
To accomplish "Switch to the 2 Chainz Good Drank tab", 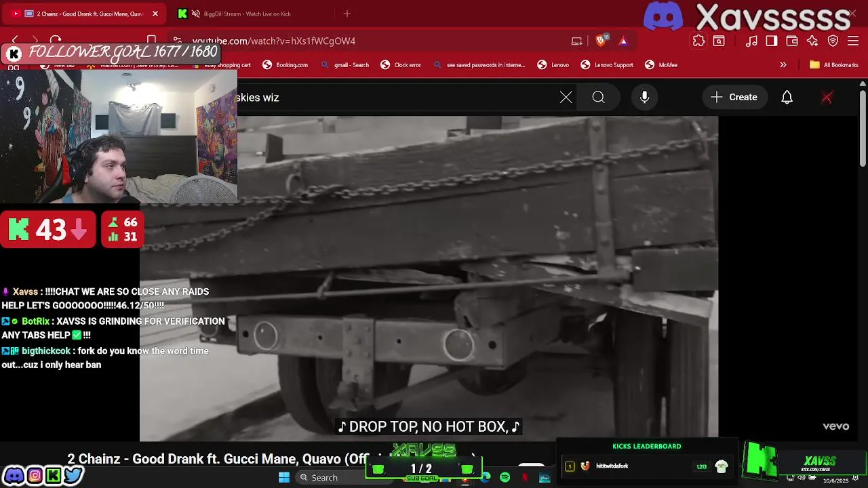I will tap(85, 14).
